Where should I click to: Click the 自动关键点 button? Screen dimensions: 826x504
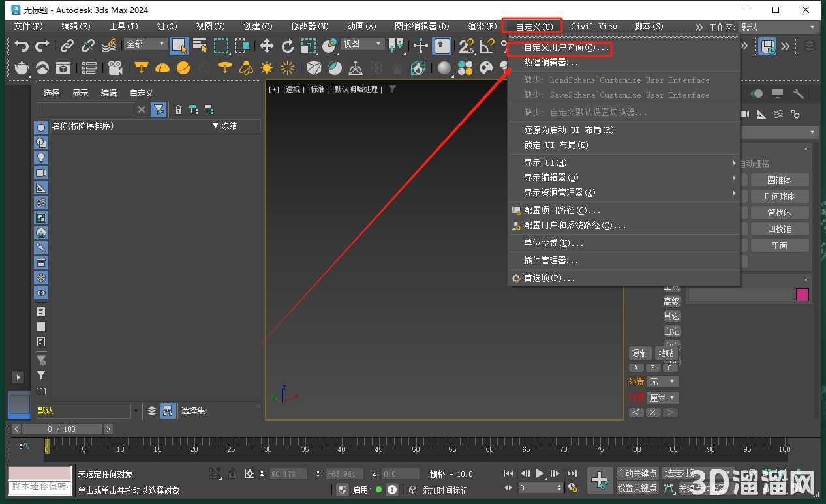tap(637, 473)
